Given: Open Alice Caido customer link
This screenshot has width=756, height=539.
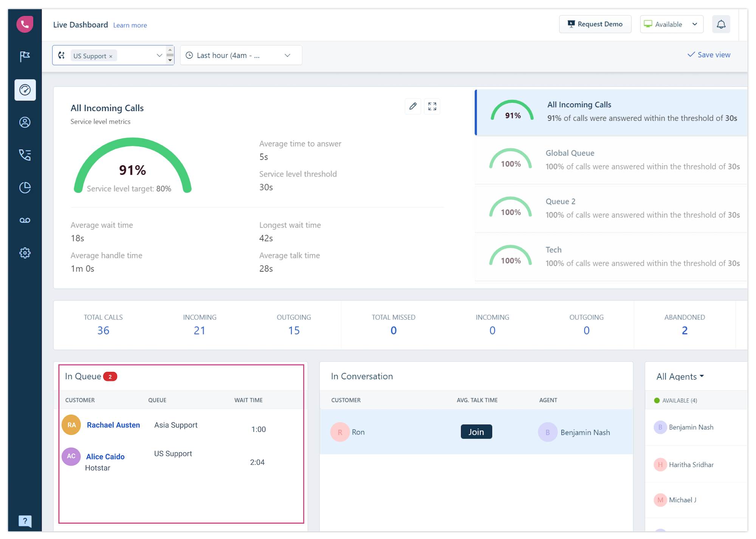Looking at the screenshot, I should coord(105,457).
